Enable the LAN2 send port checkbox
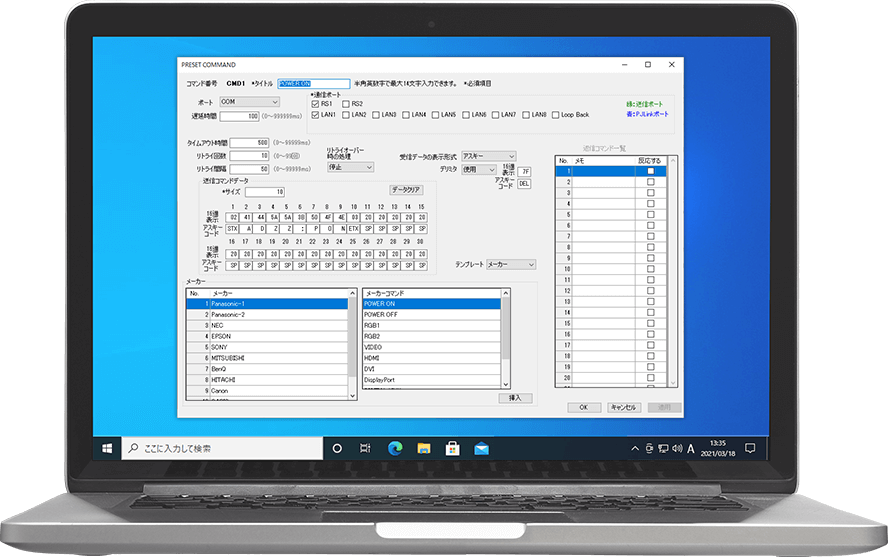 [x=346, y=115]
